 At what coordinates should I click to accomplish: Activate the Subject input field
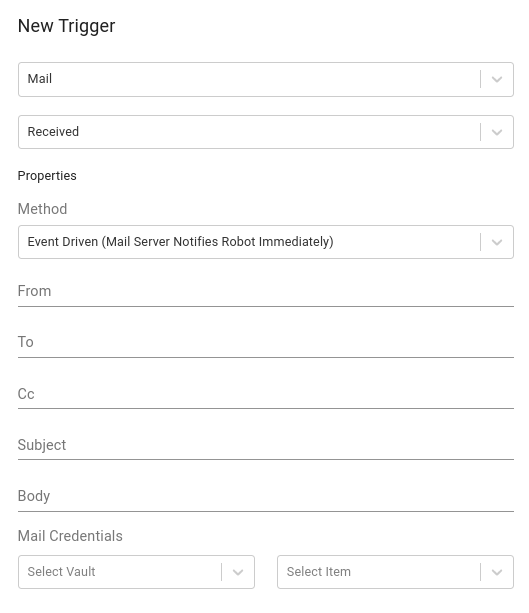[265, 445]
